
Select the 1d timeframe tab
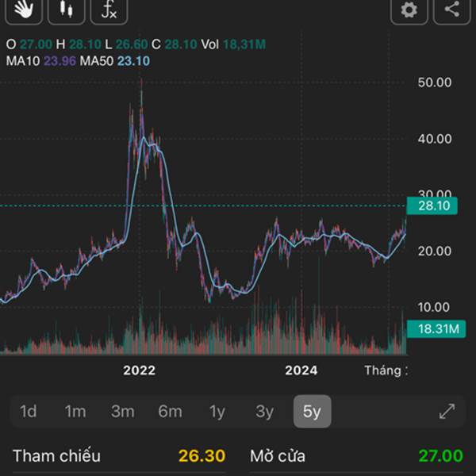(29, 411)
